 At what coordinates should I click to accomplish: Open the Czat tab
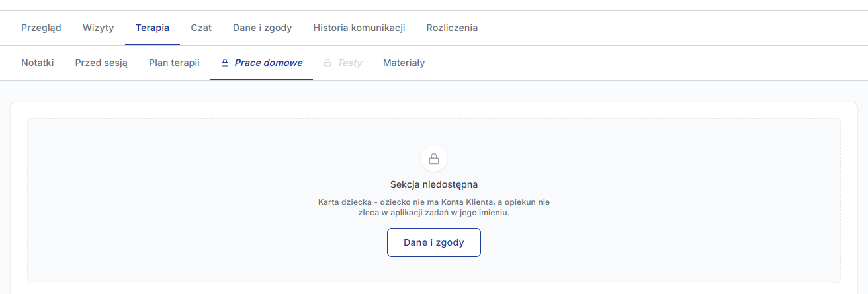pyautogui.click(x=201, y=28)
